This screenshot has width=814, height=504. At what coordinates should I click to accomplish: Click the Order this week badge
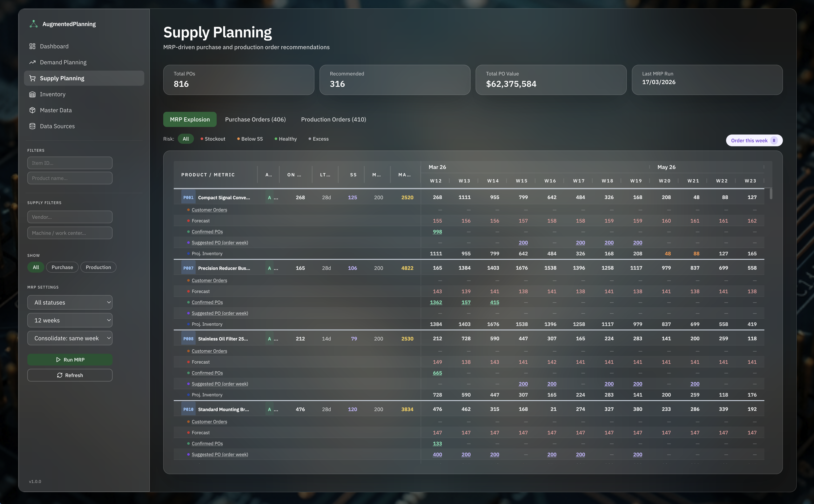tap(754, 140)
